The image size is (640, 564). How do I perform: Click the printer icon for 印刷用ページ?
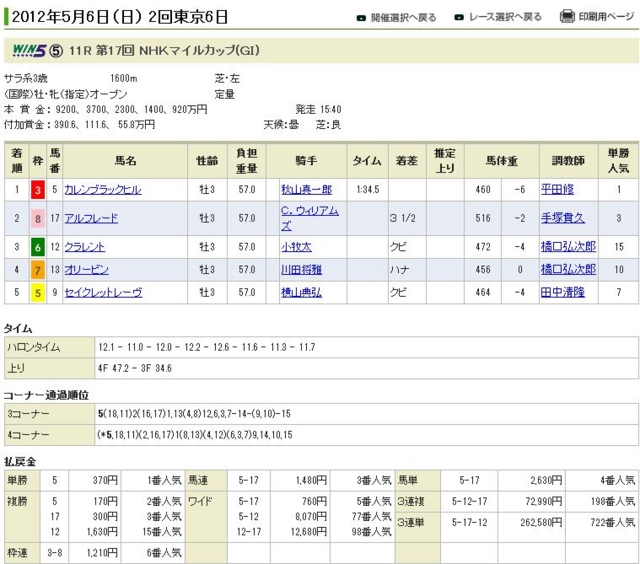567,17
